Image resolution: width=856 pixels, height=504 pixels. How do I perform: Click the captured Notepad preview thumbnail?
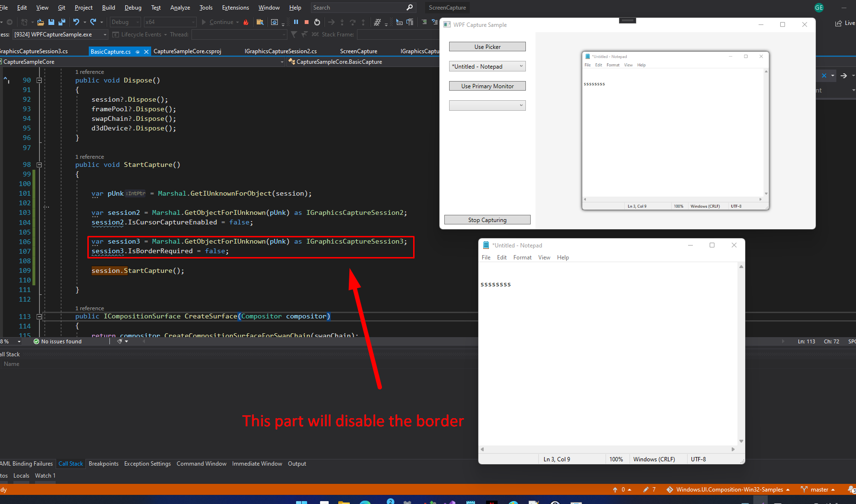tap(676, 131)
